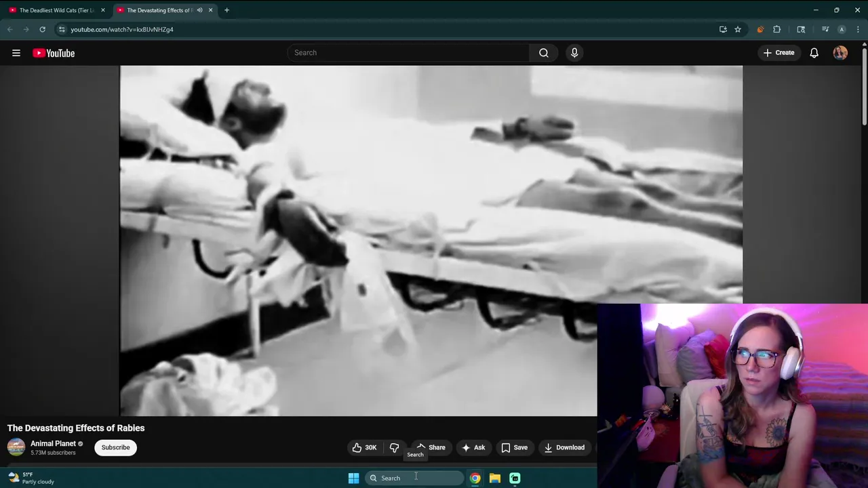Screen dimensions: 868x488
Task: Go back in browser history
Action: (9, 29)
